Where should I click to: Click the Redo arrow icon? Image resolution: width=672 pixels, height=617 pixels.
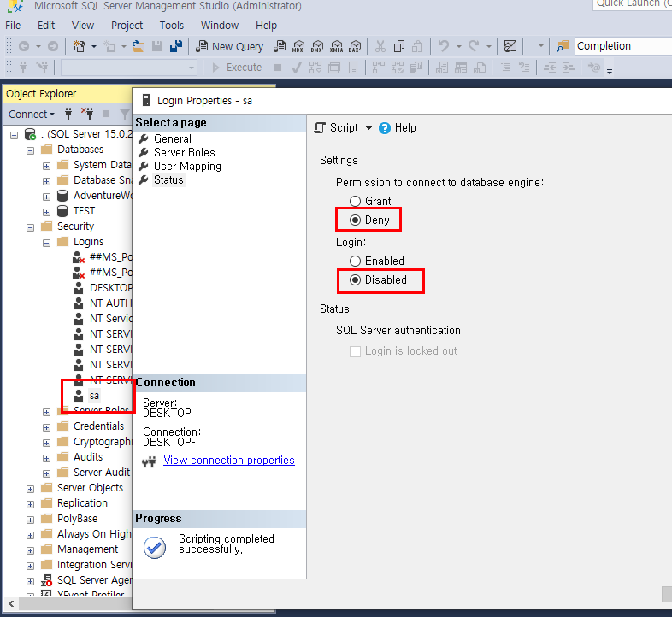point(474,46)
